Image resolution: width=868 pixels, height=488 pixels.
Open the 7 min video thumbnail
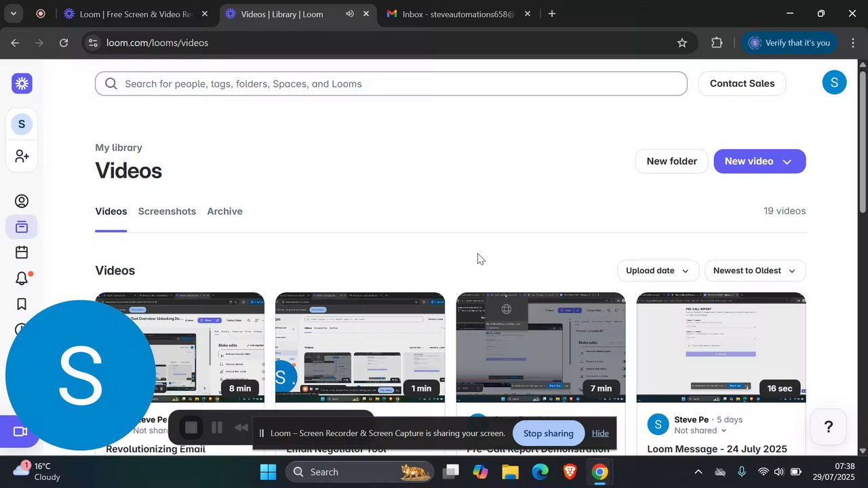click(x=540, y=347)
